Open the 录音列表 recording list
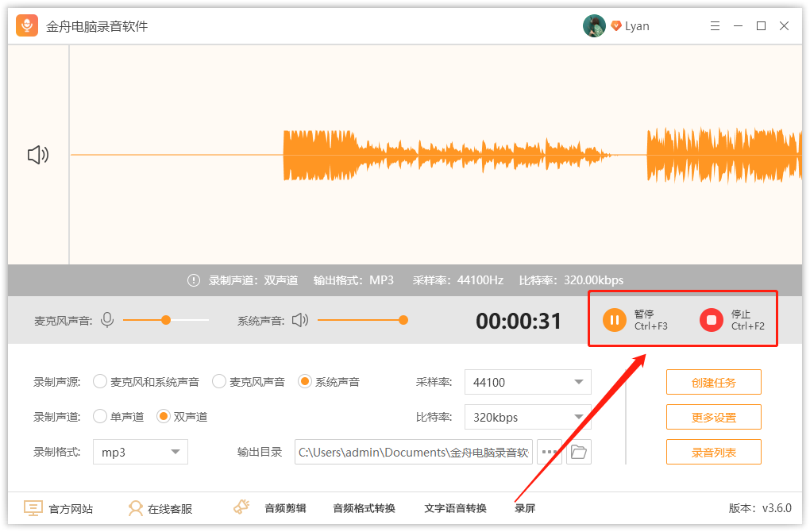The image size is (810, 532). 713,452
